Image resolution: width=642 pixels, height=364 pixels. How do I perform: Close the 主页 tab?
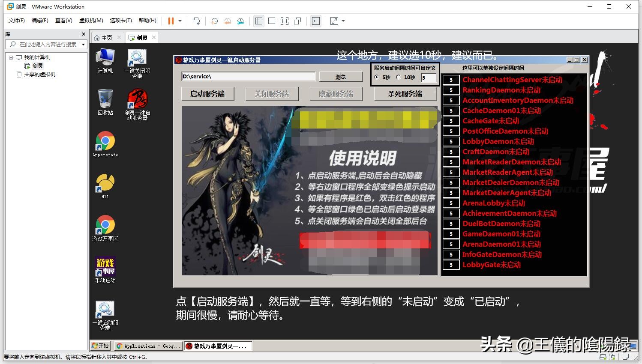pos(119,37)
